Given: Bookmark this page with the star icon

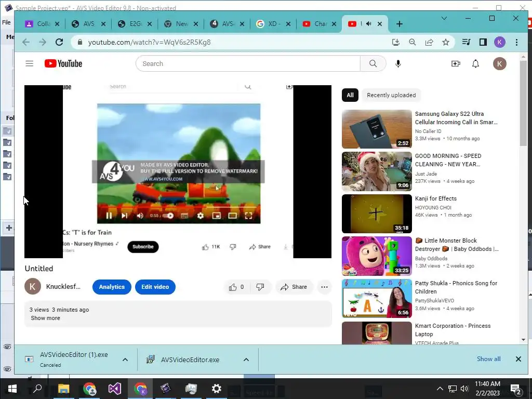Looking at the screenshot, I should coord(445,42).
